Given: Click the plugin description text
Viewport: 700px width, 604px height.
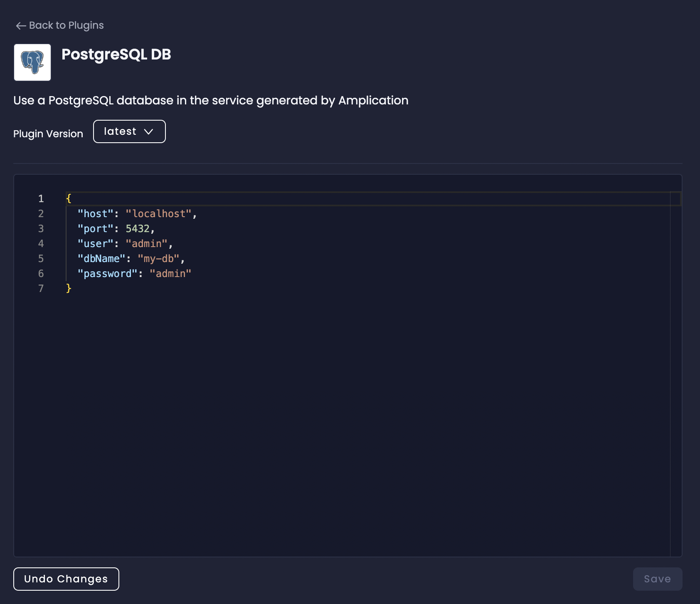Looking at the screenshot, I should pyautogui.click(x=211, y=100).
